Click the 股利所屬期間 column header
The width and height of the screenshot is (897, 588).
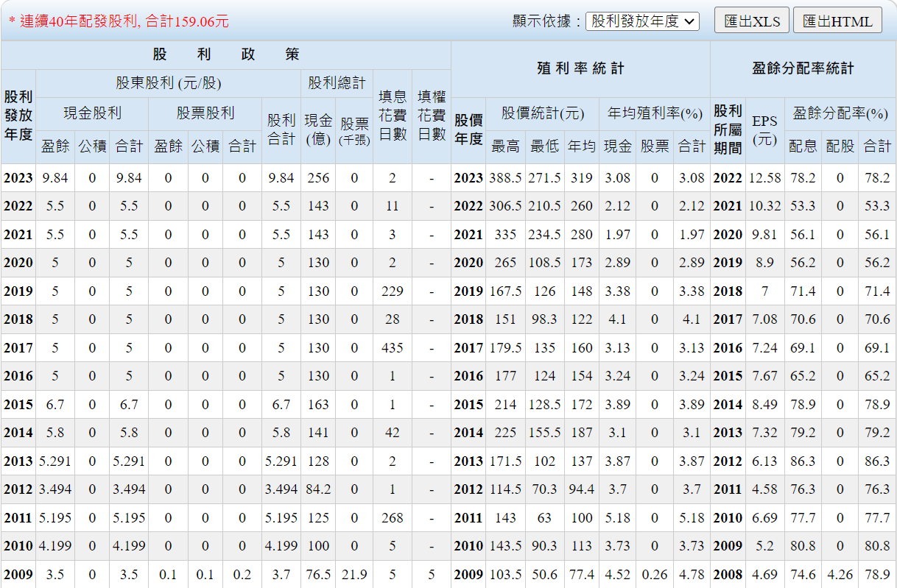click(728, 130)
